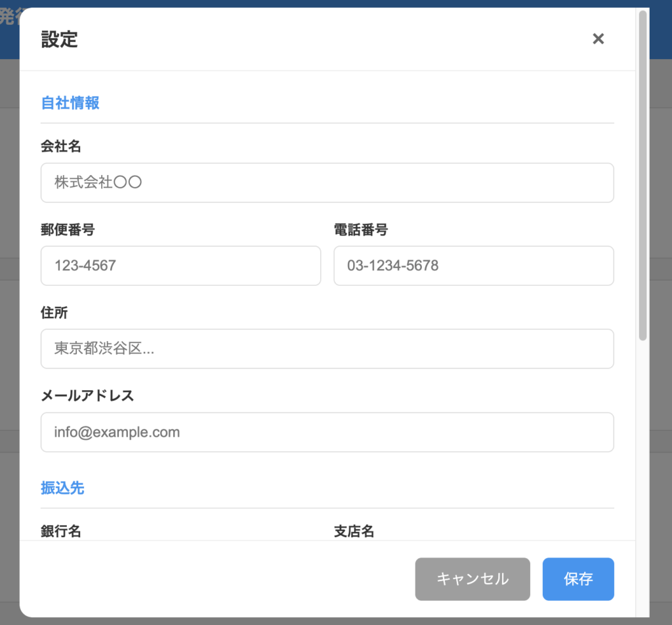Click the 会社名 field label
The image size is (672, 625).
tap(61, 146)
